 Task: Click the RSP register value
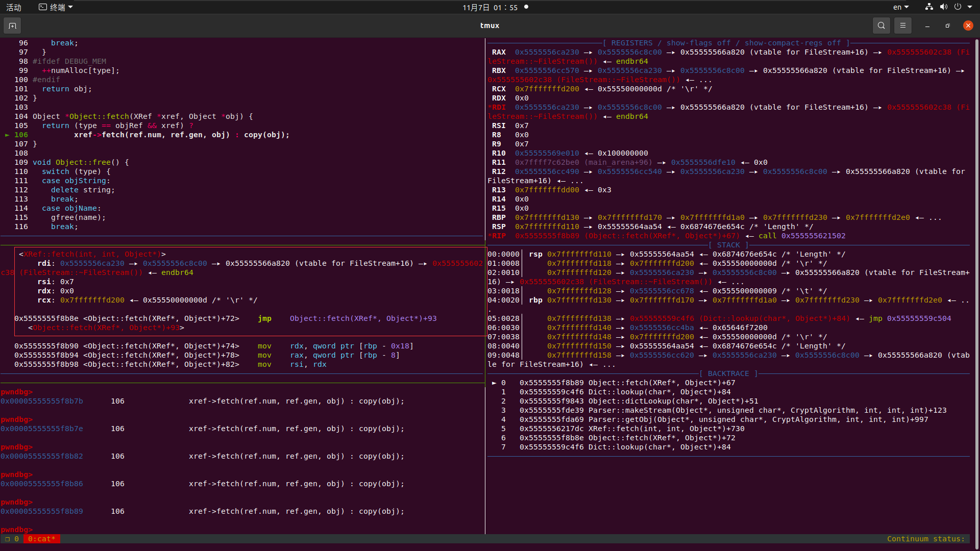[x=547, y=227]
